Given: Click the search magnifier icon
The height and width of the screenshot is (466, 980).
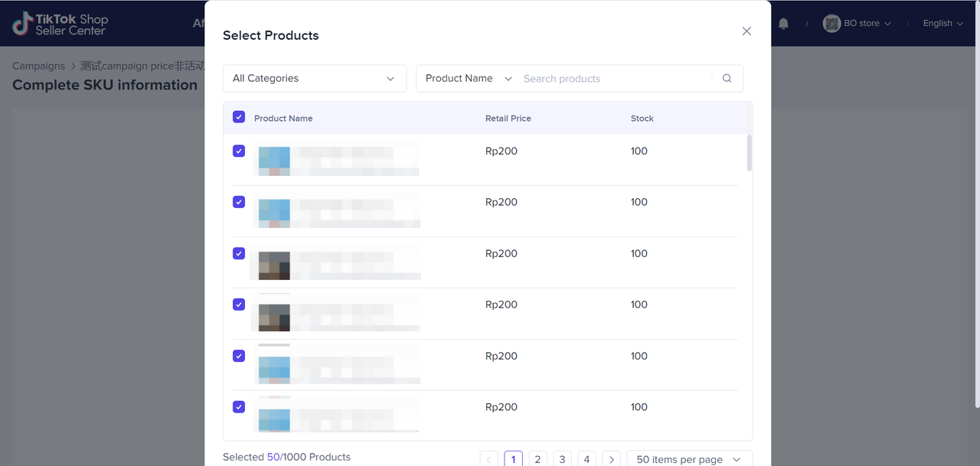Looking at the screenshot, I should [x=727, y=78].
